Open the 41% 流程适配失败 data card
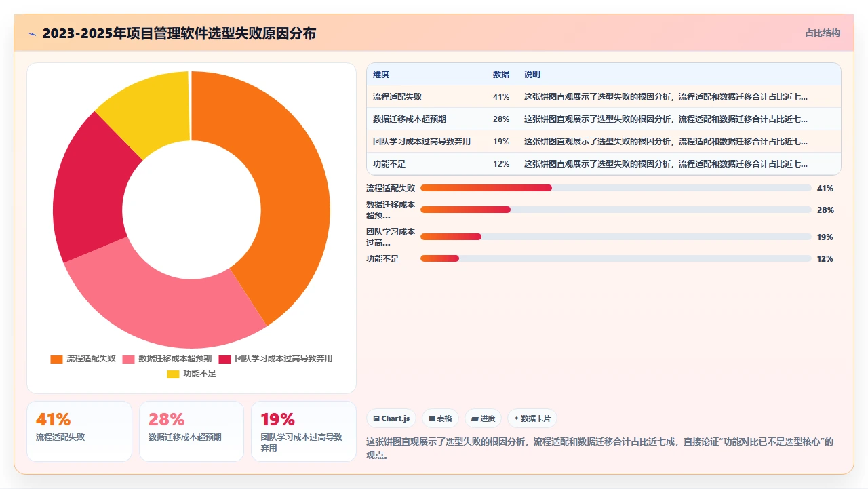This screenshot has width=868, height=489. [79, 431]
